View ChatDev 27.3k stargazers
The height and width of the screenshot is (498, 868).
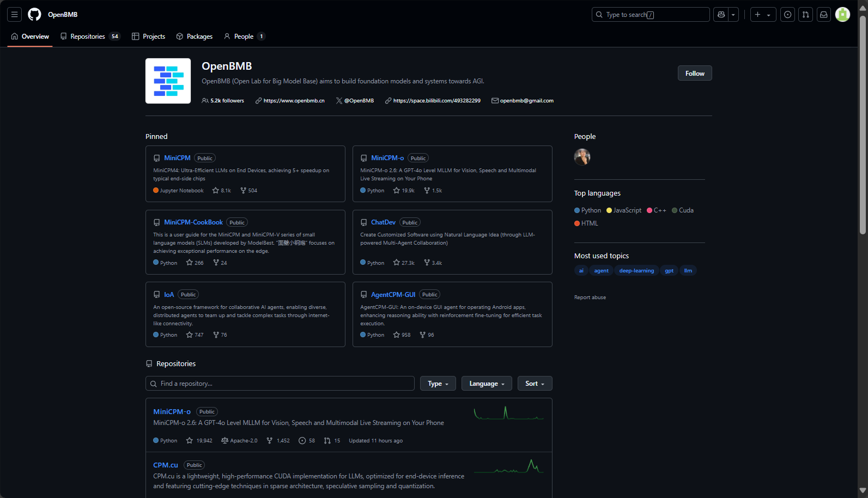tap(404, 263)
